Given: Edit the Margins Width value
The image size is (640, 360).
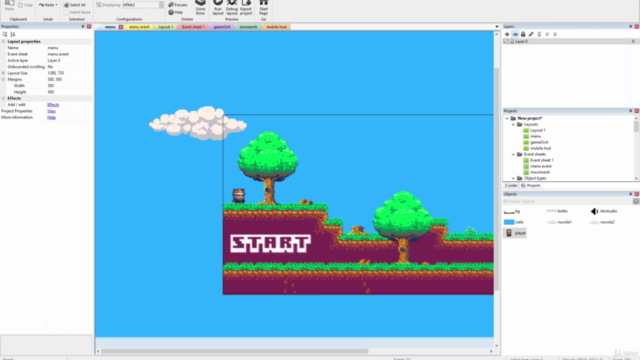Looking at the screenshot, I should (69, 86).
